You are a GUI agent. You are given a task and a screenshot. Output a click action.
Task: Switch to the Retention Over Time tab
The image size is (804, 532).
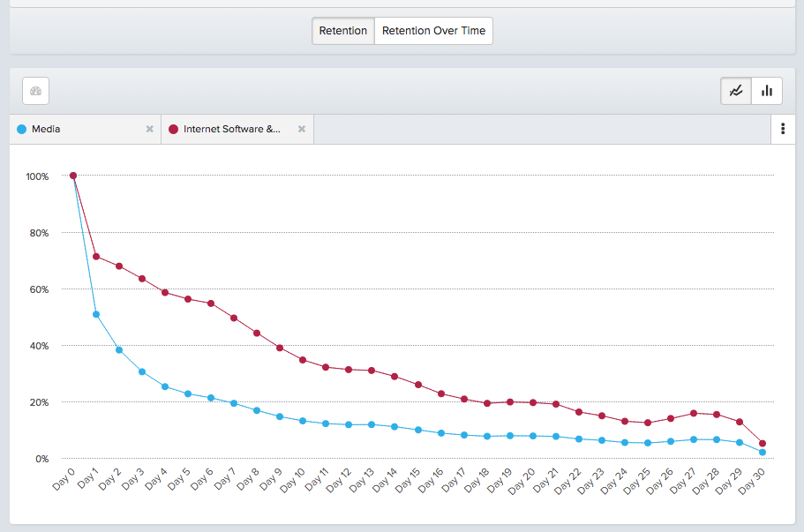pyautogui.click(x=433, y=30)
